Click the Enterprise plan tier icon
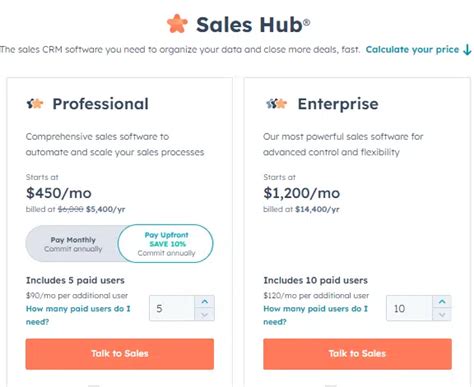 276,104
